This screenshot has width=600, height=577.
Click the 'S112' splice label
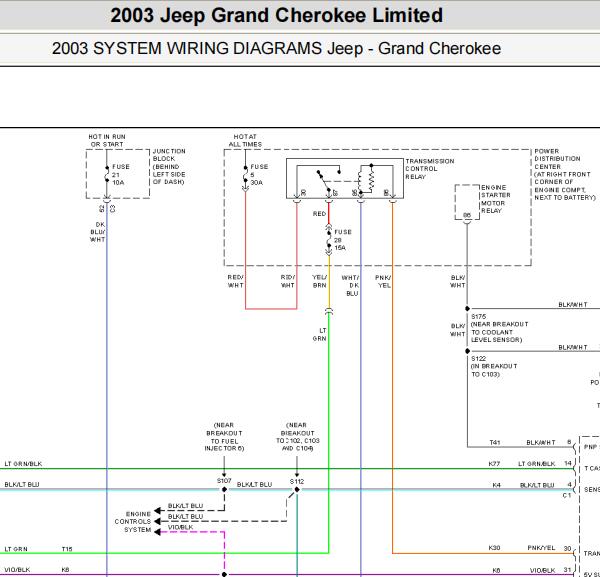pyautogui.click(x=297, y=481)
